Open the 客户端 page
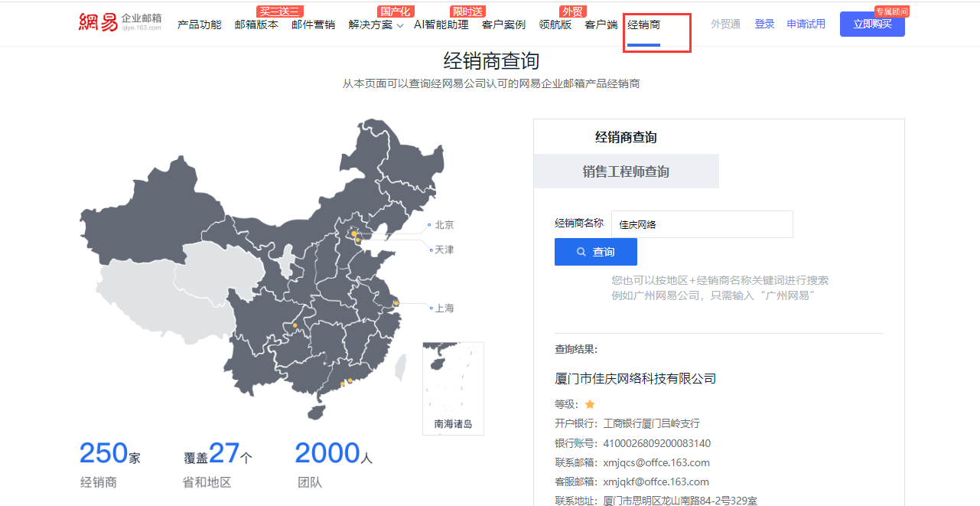The height and width of the screenshot is (506, 980). coord(601,24)
